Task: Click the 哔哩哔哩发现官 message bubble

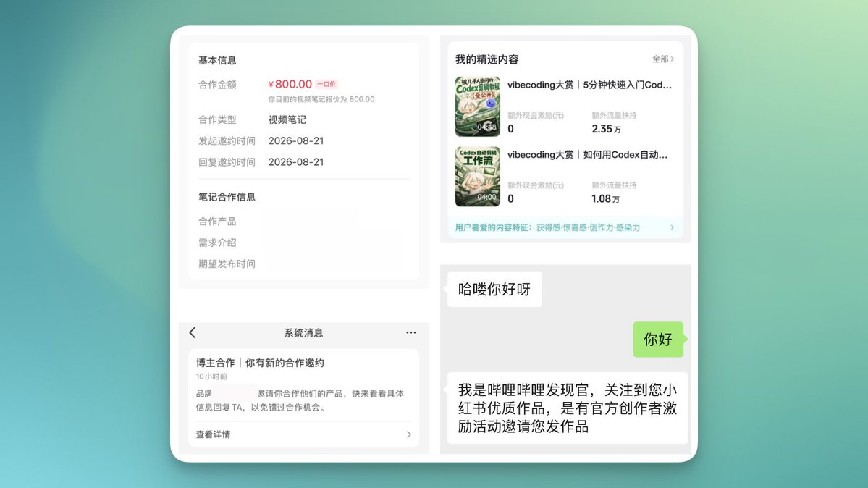Action: pyautogui.click(x=568, y=408)
